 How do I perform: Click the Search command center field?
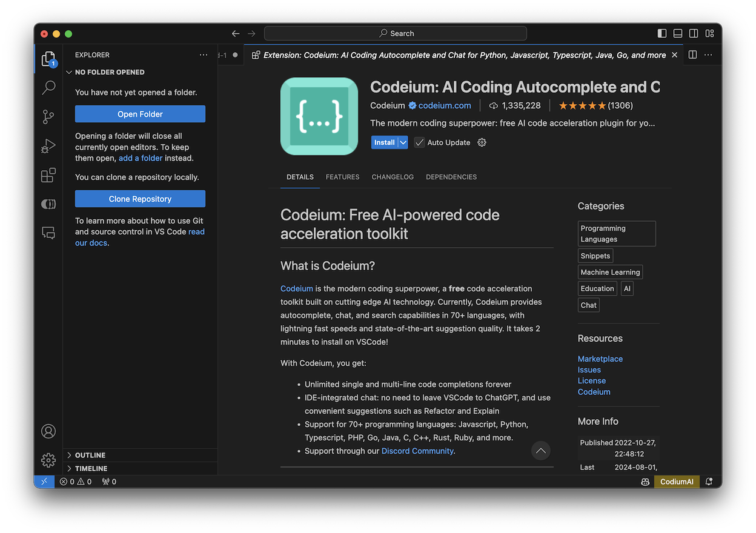pos(396,33)
